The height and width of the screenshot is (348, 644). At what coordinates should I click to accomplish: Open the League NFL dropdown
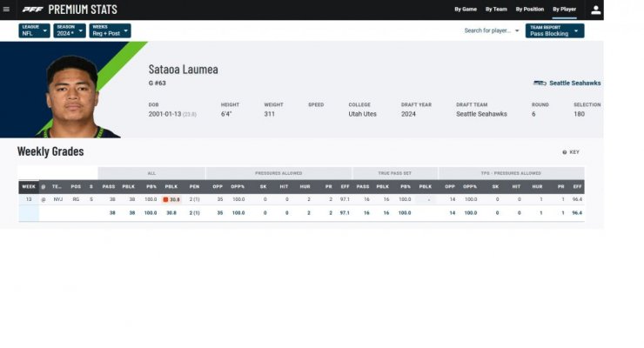click(x=34, y=30)
